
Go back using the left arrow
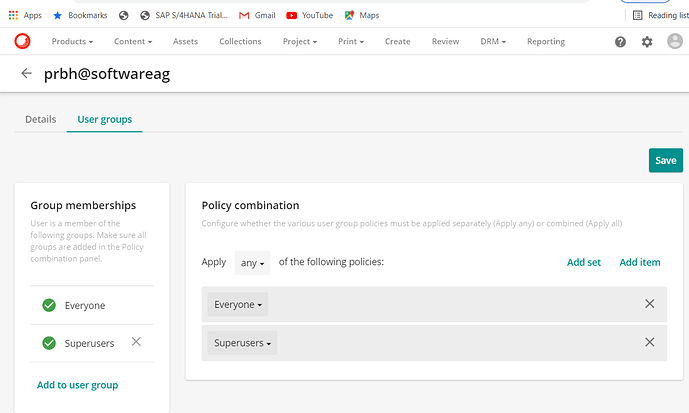pos(26,74)
